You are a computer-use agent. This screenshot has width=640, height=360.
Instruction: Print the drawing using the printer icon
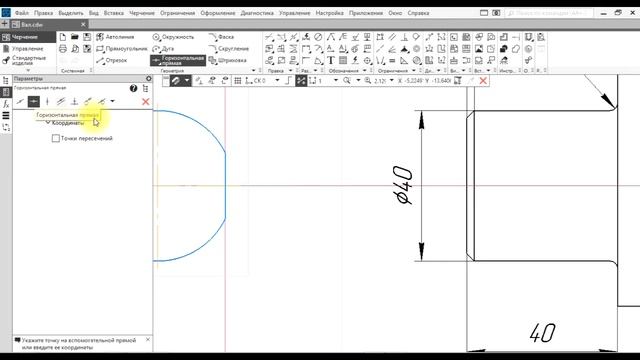(63, 49)
